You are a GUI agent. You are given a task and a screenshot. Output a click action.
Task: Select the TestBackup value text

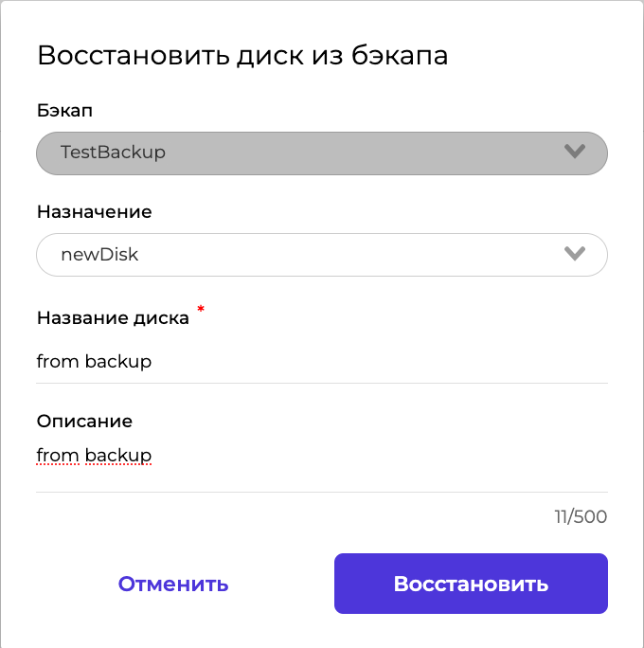click(113, 153)
